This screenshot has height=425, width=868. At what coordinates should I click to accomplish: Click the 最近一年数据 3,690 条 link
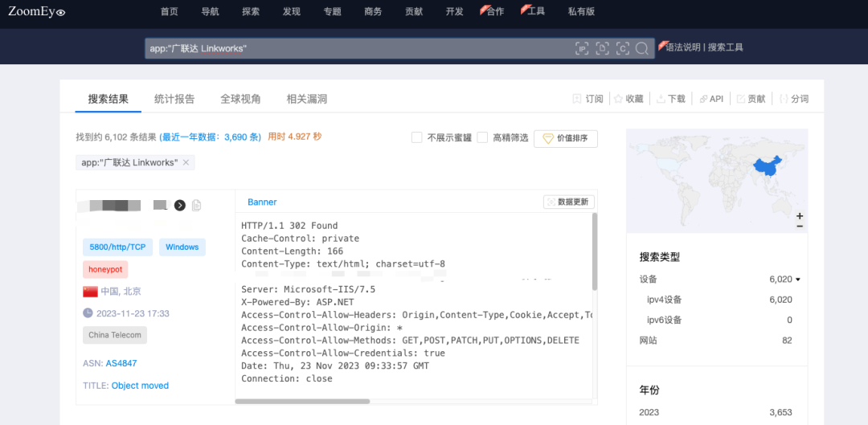tap(211, 137)
